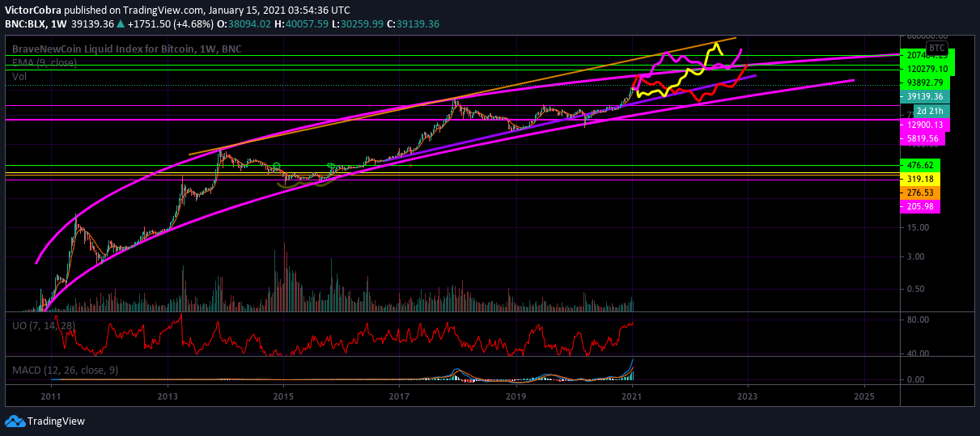Screen dimensions: 980x436
Task: Select the EMA (9, close) indicator label
Action: tap(45, 62)
